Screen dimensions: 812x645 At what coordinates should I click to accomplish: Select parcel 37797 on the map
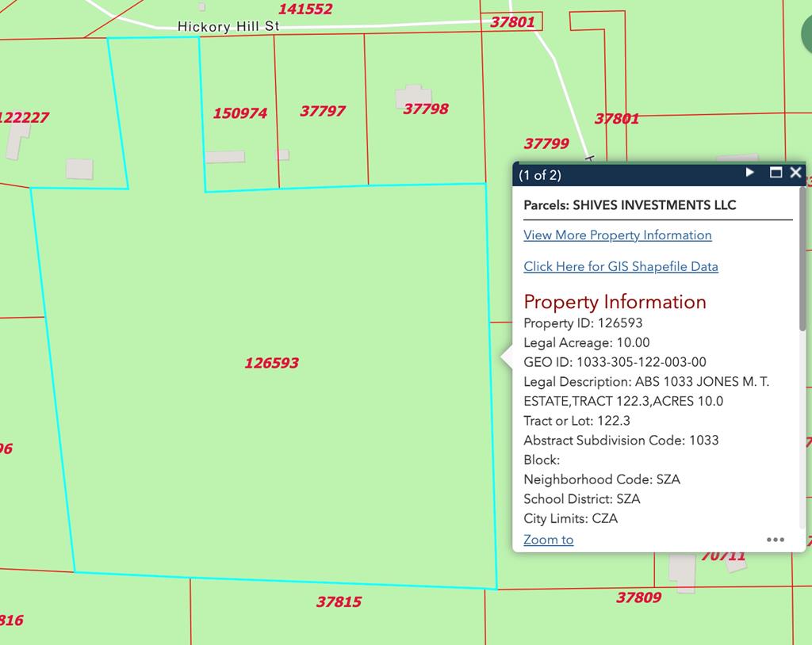(322, 111)
